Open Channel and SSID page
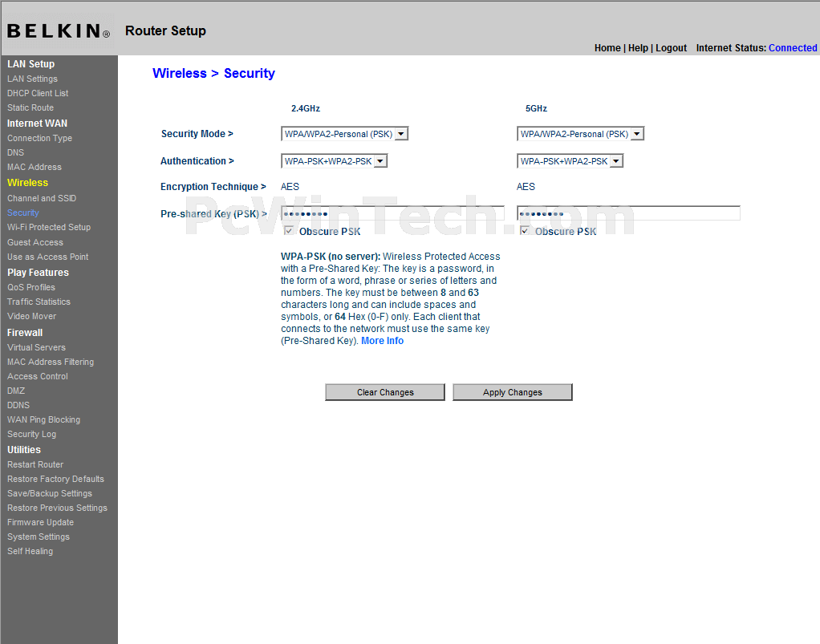This screenshot has height=644, width=820. click(42, 199)
